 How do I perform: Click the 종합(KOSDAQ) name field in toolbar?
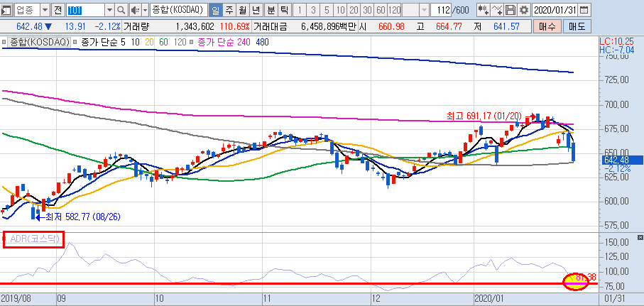[x=179, y=9]
